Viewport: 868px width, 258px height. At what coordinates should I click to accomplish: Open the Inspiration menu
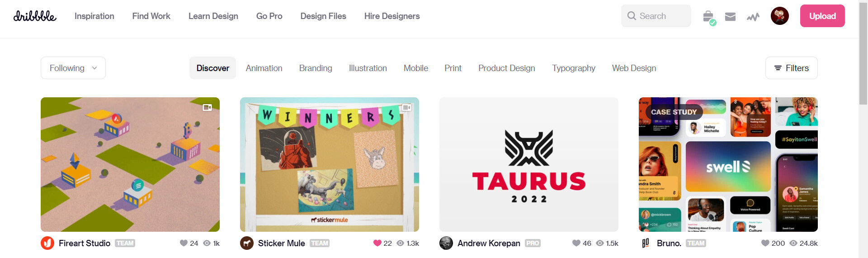[94, 16]
